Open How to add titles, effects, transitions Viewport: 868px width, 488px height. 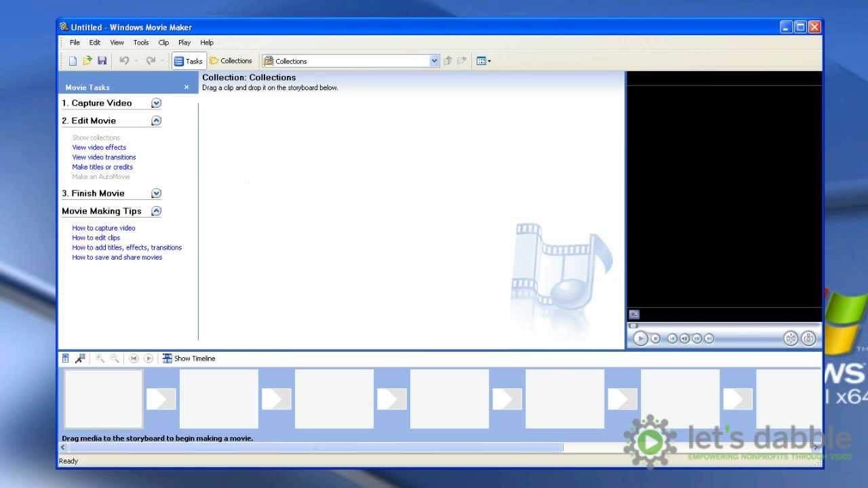(x=127, y=247)
